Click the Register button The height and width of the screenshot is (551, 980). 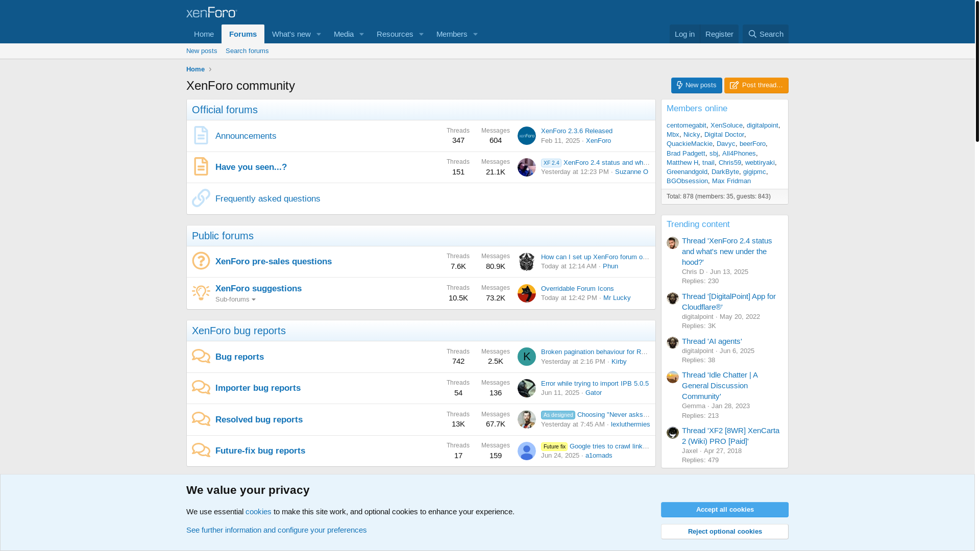719,34
